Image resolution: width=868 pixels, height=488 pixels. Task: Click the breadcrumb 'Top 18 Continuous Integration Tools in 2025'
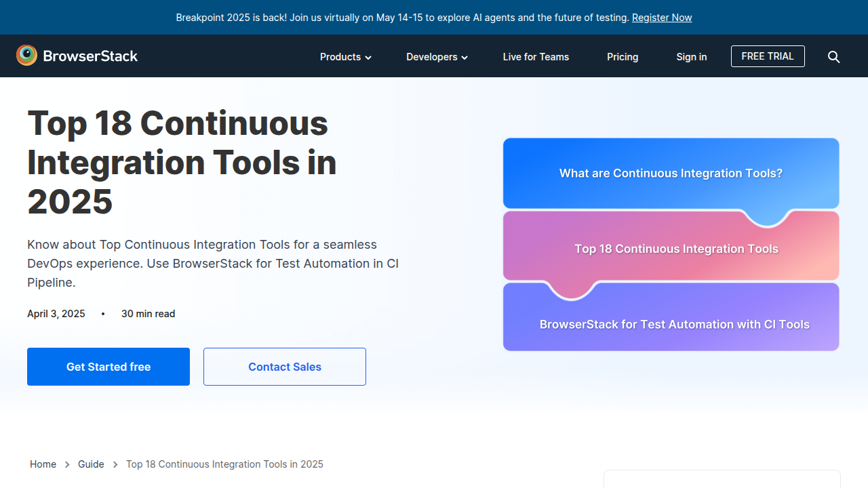pyautogui.click(x=224, y=464)
